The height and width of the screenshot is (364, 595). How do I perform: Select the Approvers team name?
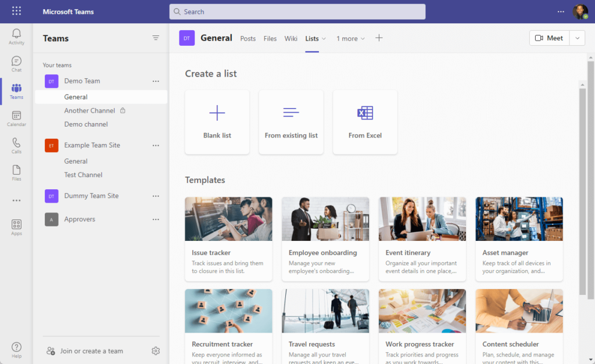click(x=79, y=219)
